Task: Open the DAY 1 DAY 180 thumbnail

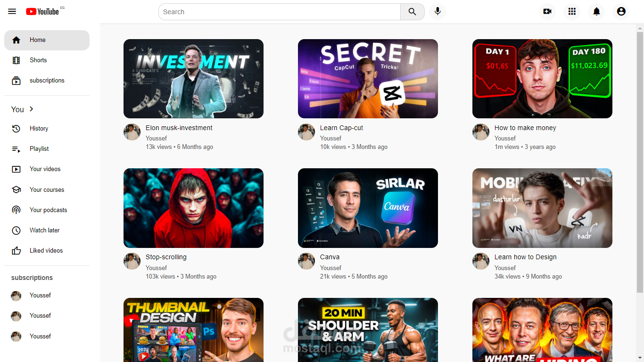Action: click(x=542, y=79)
